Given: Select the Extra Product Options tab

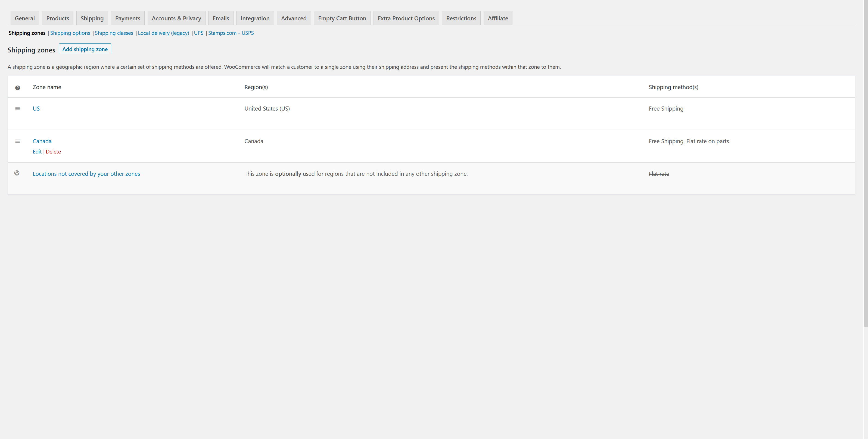Looking at the screenshot, I should point(406,18).
